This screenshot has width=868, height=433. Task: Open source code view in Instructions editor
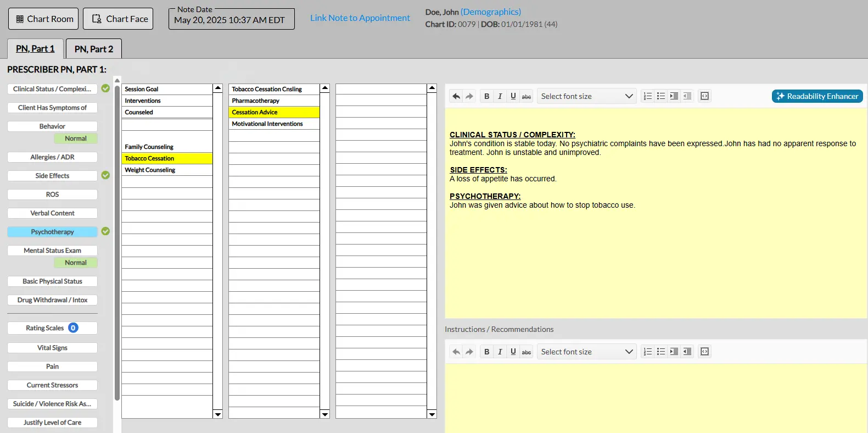(705, 352)
